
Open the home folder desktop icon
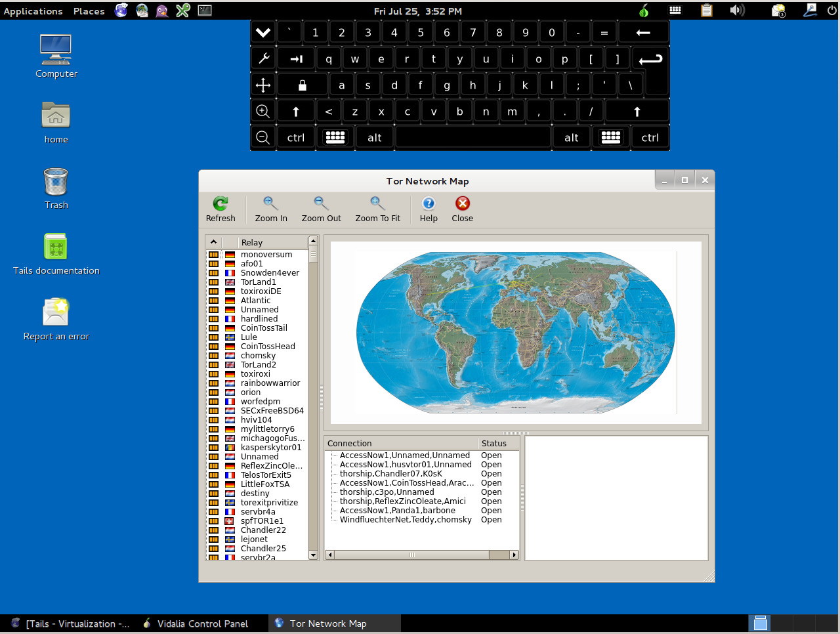56,122
